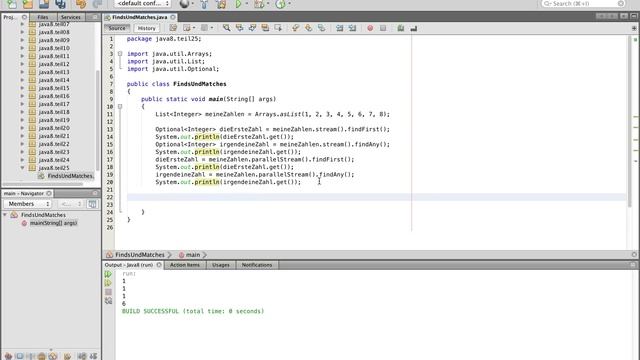The image size is (640, 360).
Task: Switch to the Files tab
Action: (42, 17)
